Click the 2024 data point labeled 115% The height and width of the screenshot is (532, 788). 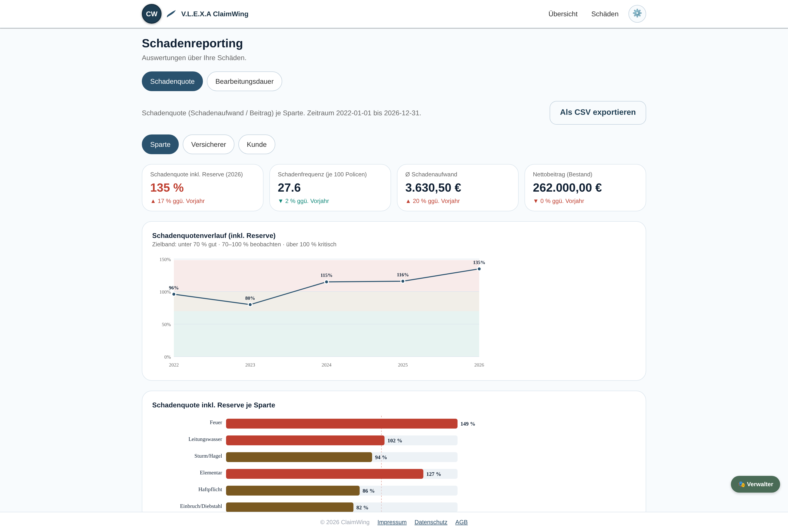[x=327, y=282]
